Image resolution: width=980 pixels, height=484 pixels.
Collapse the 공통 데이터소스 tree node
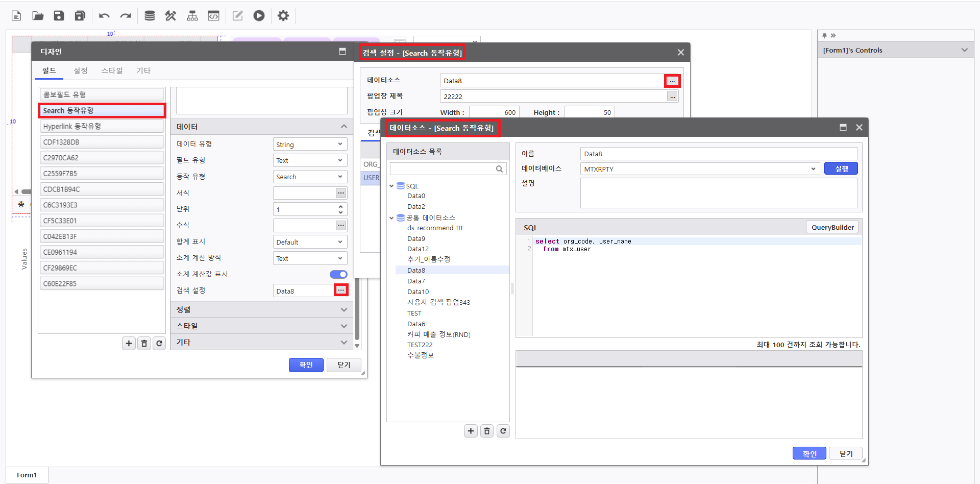pos(391,218)
